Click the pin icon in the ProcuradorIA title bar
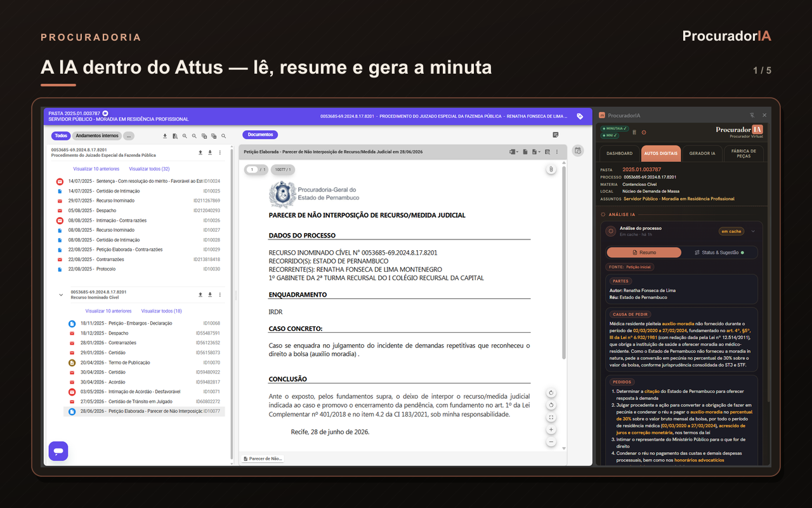The image size is (812, 508). (752, 115)
